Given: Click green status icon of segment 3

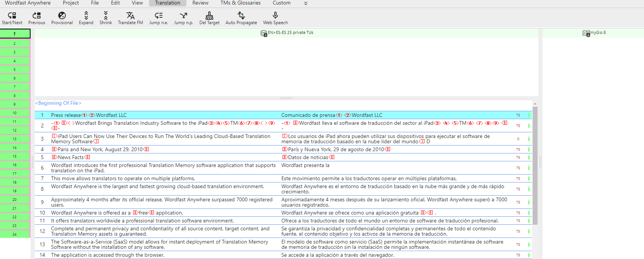Looking at the screenshot, I should (529, 139).
